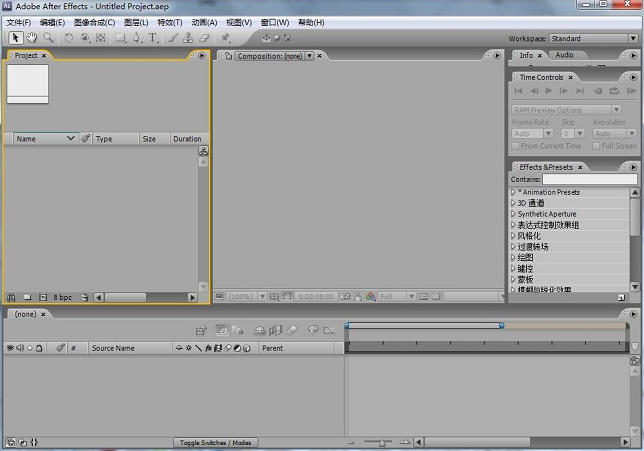Open the Composition (none) dropdown arrow
Image resolution: width=644 pixels, height=451 pixels.
click(x=310, y=56)
